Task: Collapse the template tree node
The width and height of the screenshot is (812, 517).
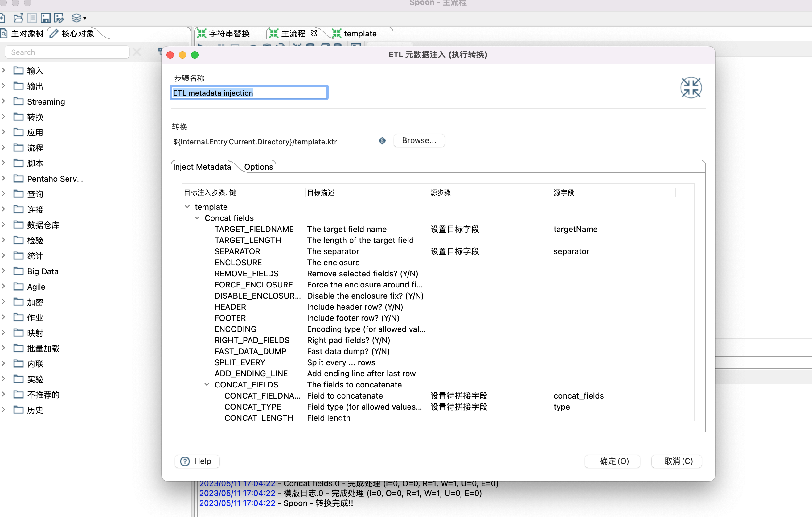Action: (187, 207)
